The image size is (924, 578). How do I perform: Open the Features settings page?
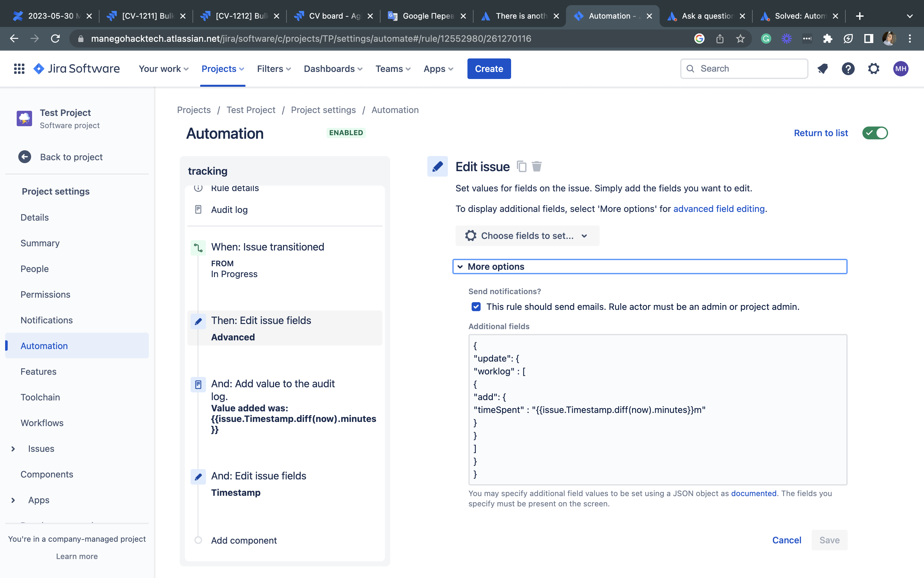pos(38,371)
